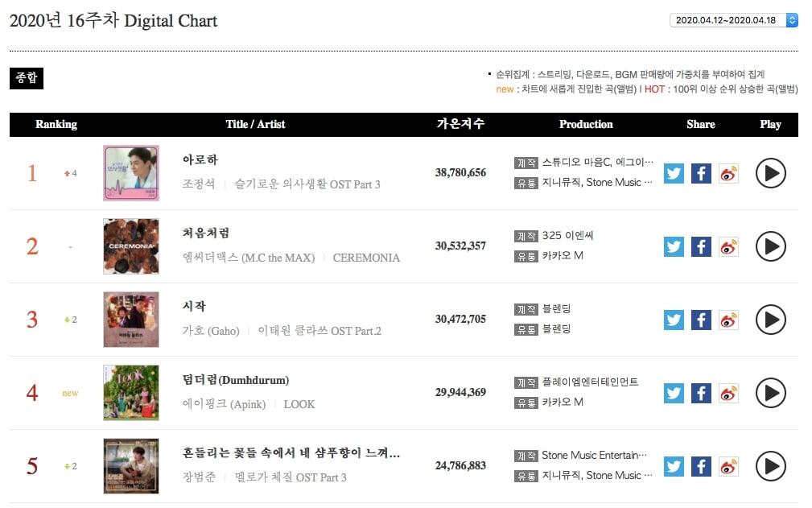The image size is (812, 508).
Task: Open the 아로하 song title link
Action: click(x=200, y=160)
